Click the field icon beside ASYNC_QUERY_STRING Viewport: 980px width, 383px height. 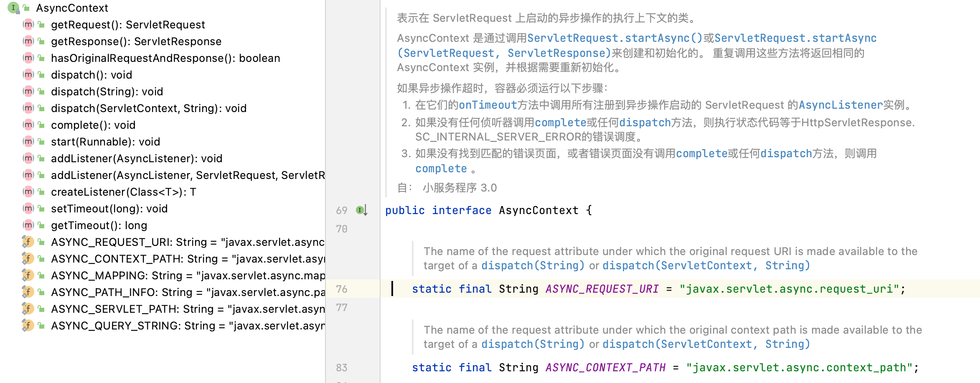point(28,326)
